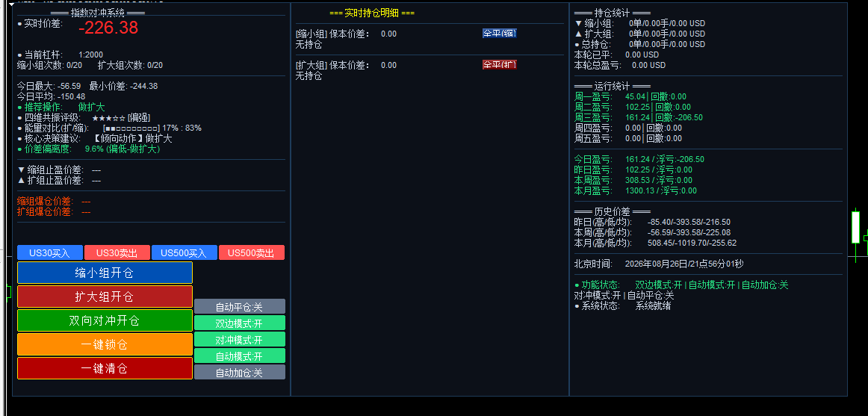Open a position with 扩大组开仓
This screenshot has height=416, width=868.
click(x=105, y=297)
